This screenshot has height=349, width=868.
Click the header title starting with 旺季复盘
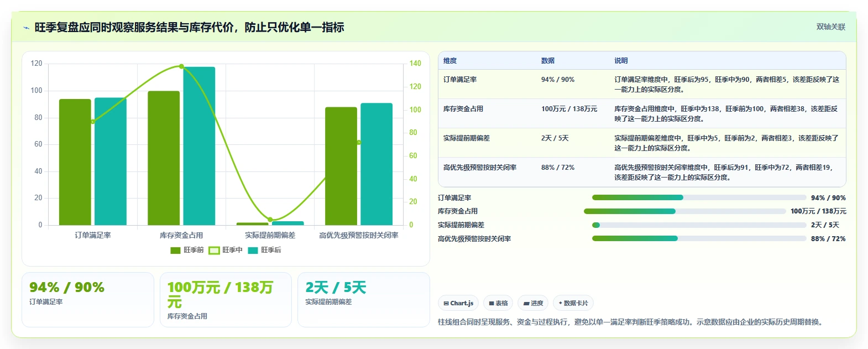point(189,27)
